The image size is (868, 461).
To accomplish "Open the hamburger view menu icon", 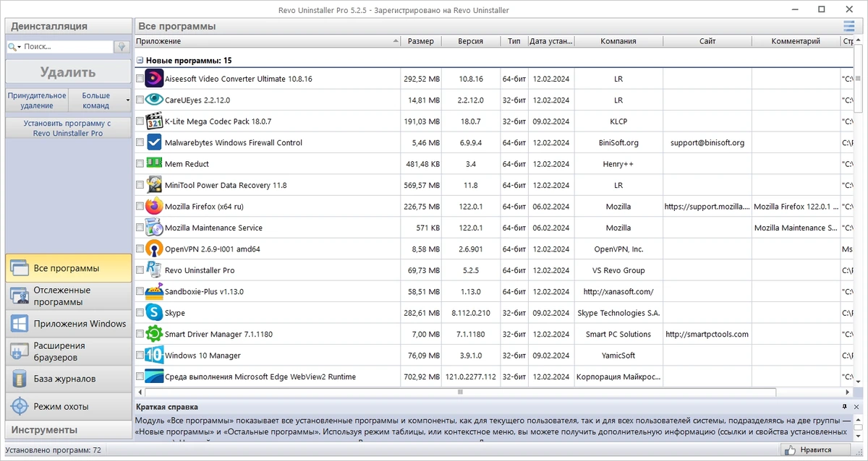I will click(848, 26).
